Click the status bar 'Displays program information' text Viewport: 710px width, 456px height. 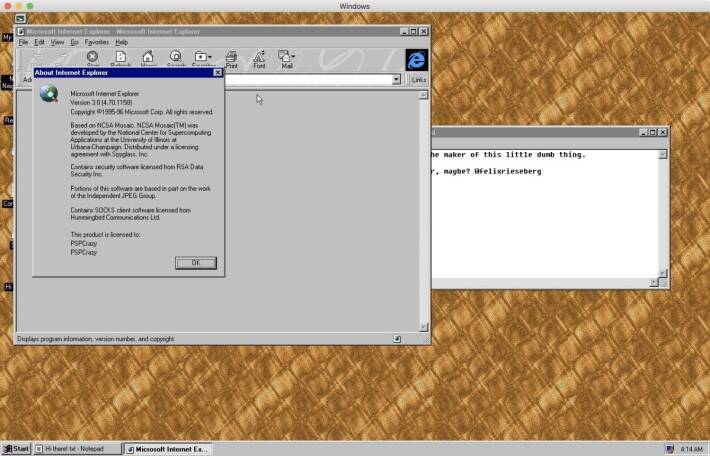(x=96, y=339)
